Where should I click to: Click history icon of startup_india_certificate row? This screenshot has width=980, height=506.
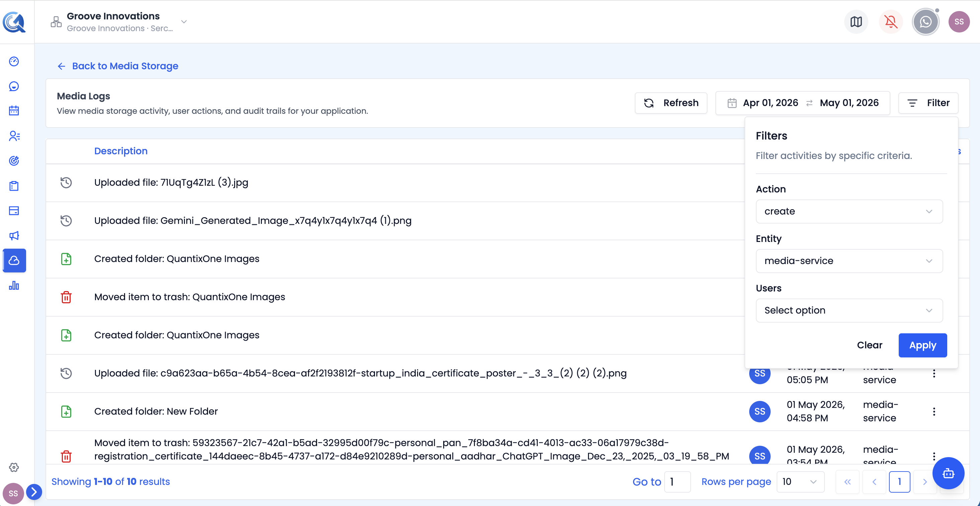tap(66, 373)
